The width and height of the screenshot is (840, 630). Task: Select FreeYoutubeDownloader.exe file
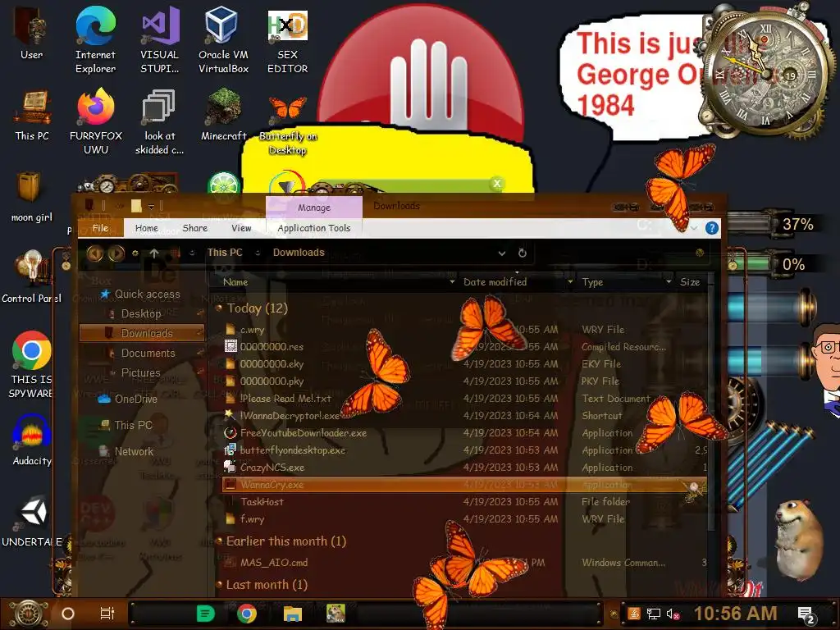tap(304, 433)
